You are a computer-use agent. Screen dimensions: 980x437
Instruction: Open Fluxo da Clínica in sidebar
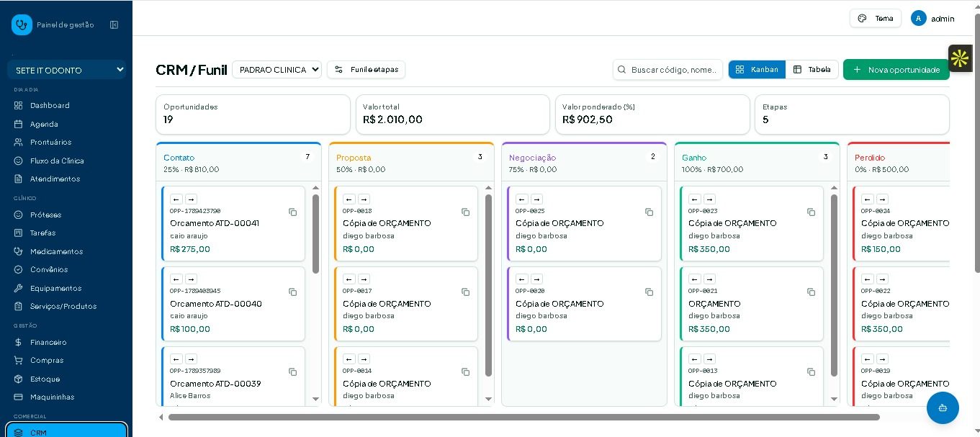57,161
